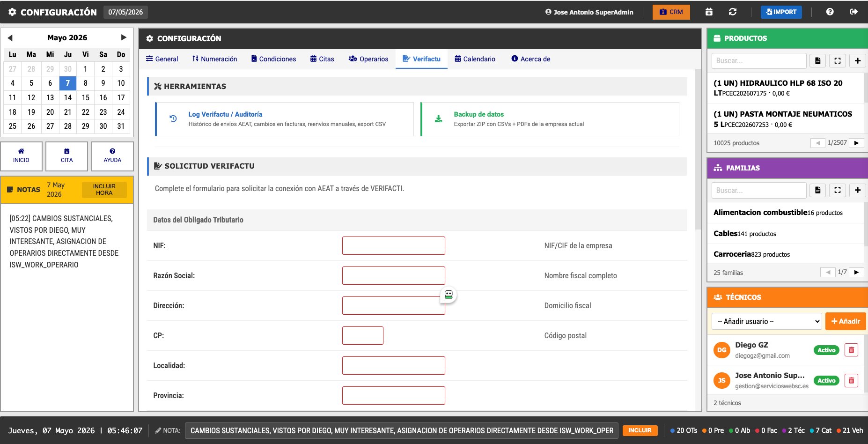Viewport: 868px width, 444px height.
Task: Open the IMPORT button
Action: tap(781, 12)
